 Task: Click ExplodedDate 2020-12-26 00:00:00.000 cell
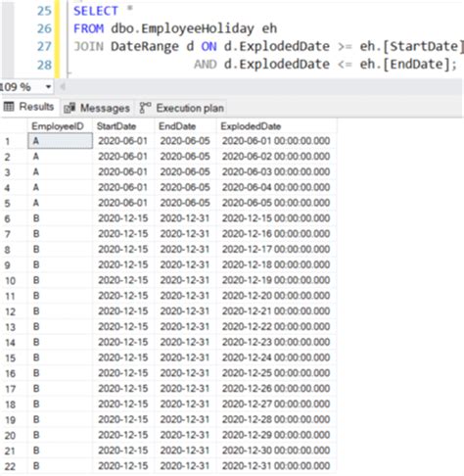pyautogui.click(x=277, y=388)
